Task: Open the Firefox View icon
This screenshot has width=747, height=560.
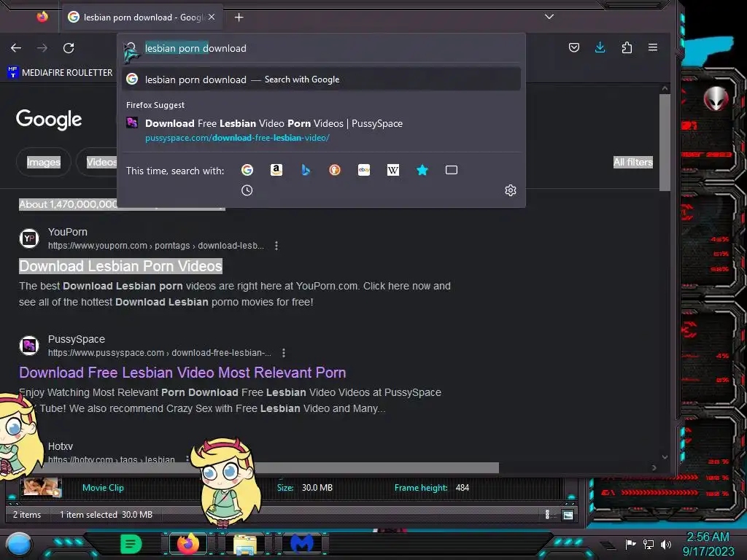Action: [42, 17]
